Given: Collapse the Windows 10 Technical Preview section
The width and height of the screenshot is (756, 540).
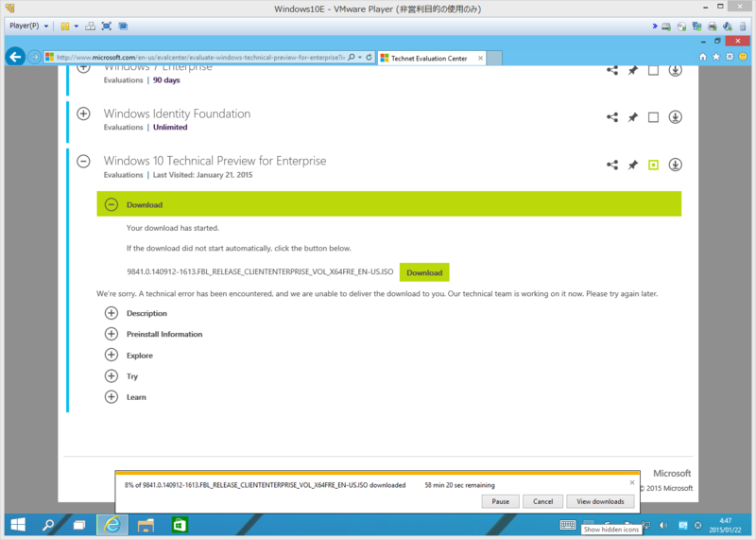Looking at the screenshot, I should (x=83, y=161).
